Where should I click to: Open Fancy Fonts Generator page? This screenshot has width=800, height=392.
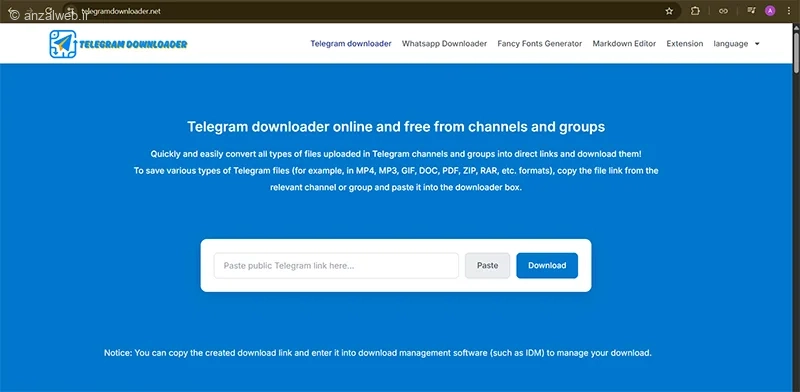[x=540, y=44]
